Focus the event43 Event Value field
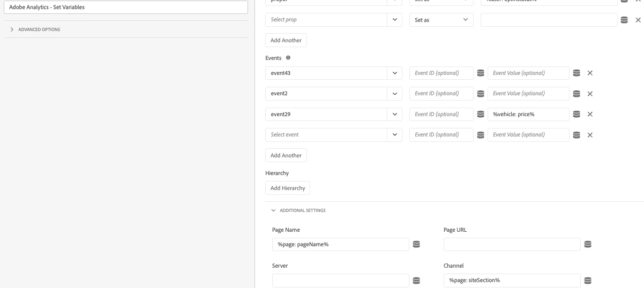This screenshot has height=288, width=644. 528,73
